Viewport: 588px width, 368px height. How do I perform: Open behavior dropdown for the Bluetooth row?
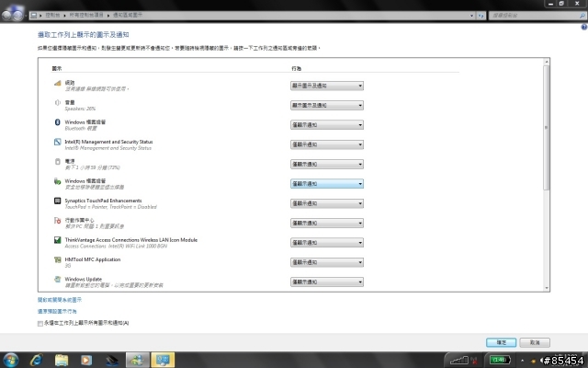(327, 125)
